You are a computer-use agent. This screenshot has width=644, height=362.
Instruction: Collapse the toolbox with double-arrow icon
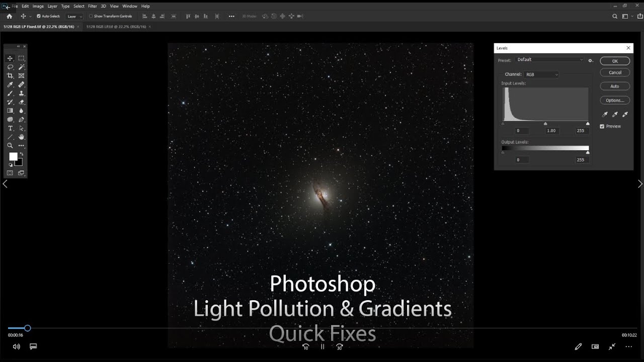coord(19,47)
